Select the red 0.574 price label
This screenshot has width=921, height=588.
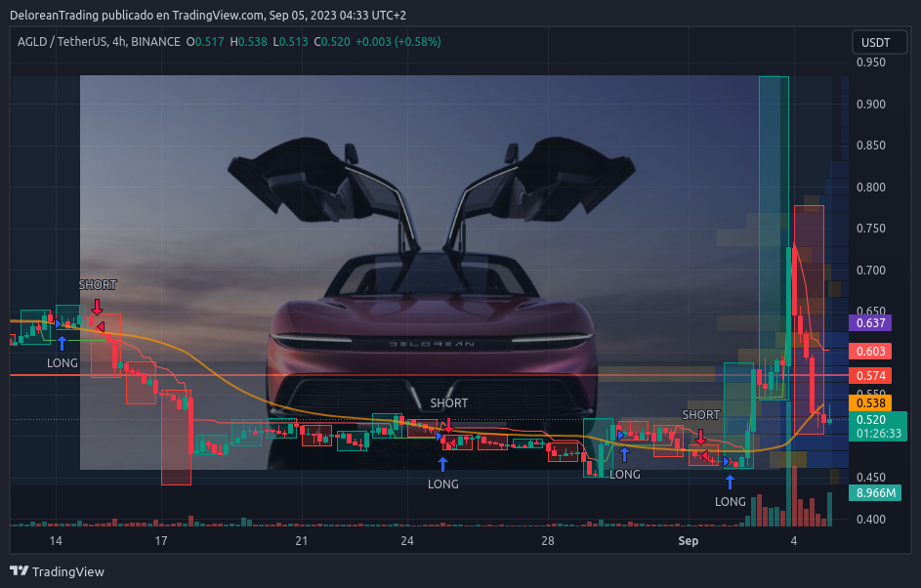point(870,375)
